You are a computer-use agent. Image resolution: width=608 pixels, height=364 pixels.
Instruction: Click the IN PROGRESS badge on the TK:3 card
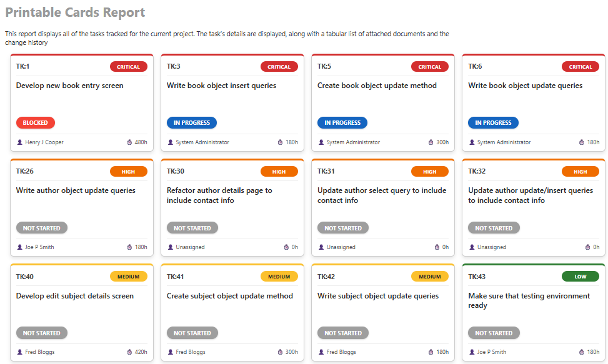pyautogui.click(x=191, y=123)
